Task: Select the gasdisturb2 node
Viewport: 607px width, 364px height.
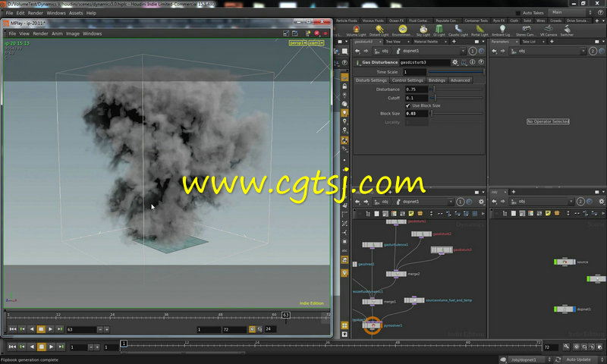Action: pos(421,234)
